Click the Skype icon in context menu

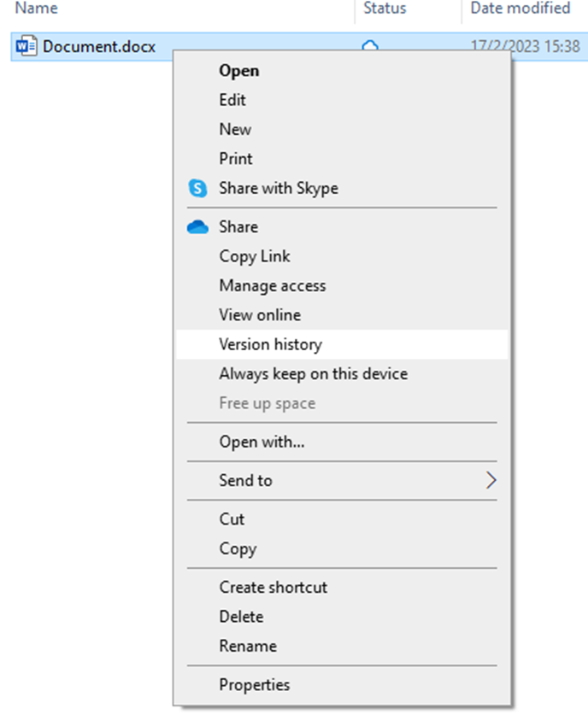(197, 189)
